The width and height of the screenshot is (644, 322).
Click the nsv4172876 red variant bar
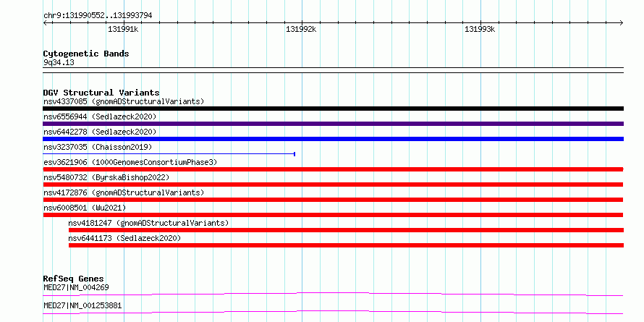coord(333,200)
